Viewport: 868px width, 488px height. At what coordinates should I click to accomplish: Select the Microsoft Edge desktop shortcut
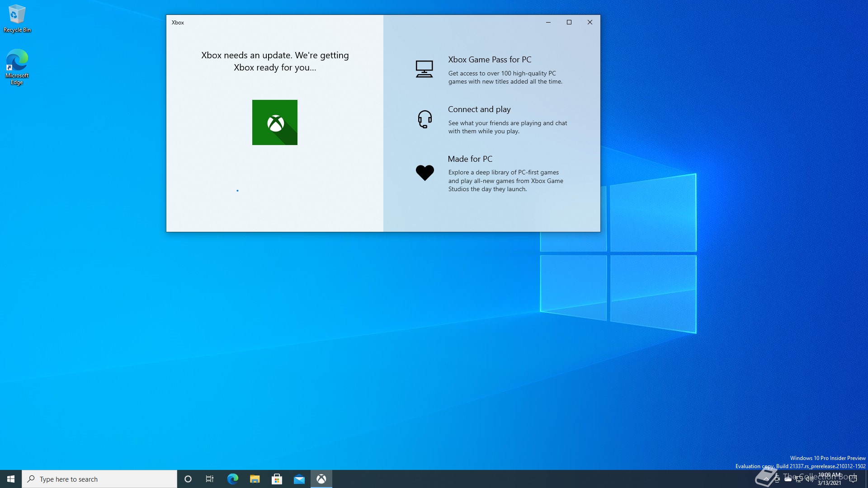coord(17,67)
